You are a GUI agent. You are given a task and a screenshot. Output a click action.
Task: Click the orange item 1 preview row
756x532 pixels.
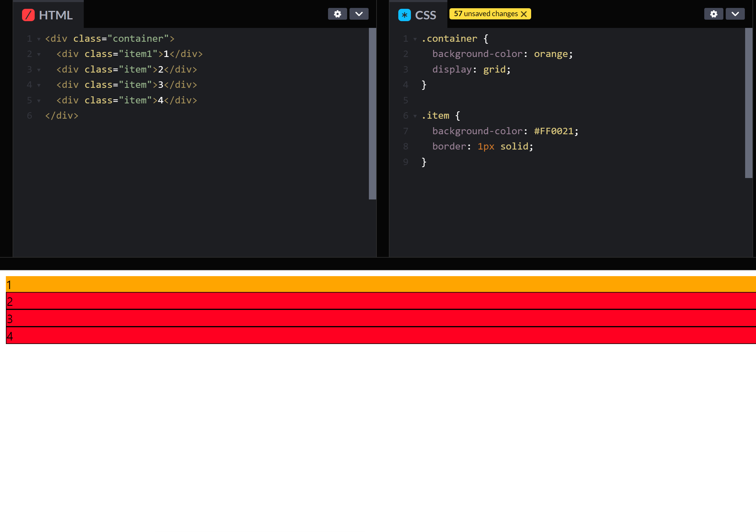pos(379,284)
